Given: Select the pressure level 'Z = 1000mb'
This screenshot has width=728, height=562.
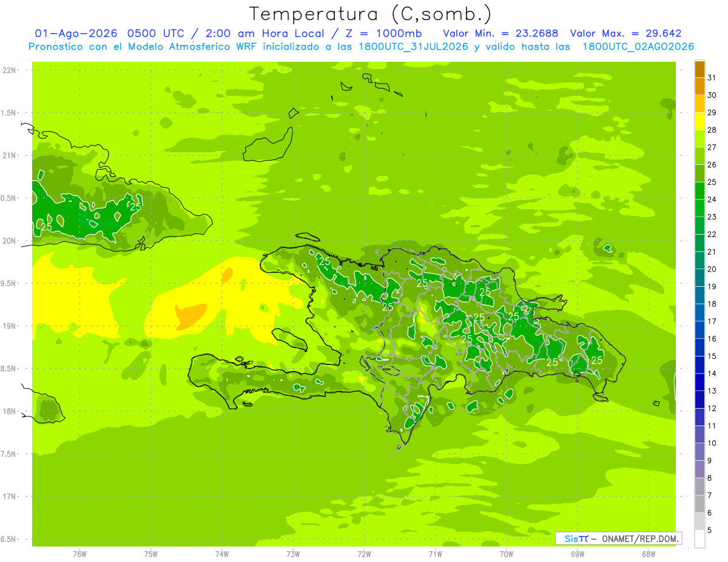Looking at the screenshot, I should pos(385,33).
